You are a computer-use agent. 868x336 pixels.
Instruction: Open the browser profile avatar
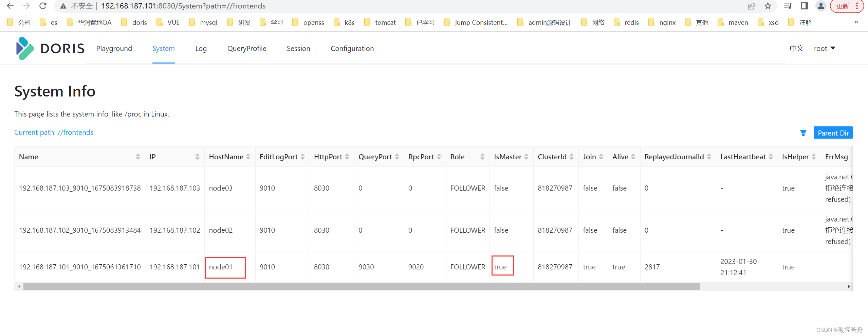[x=821, y=6]
